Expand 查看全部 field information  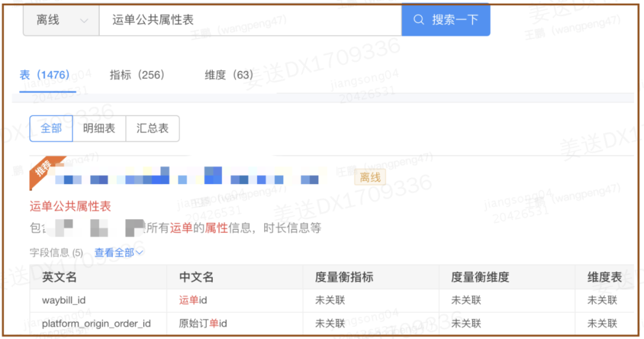pos(119,253)
